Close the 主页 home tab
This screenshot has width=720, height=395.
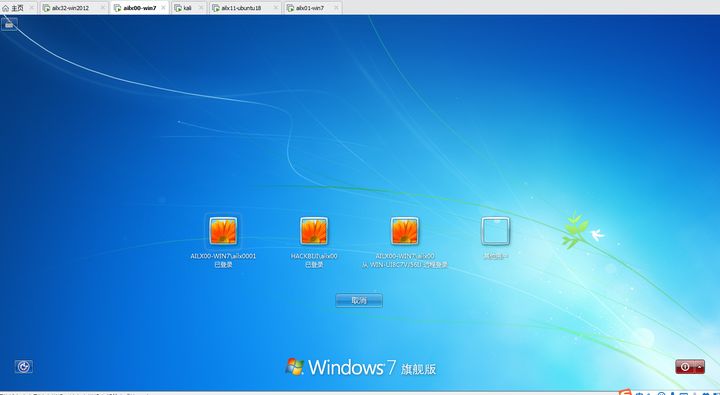[31, 8]
